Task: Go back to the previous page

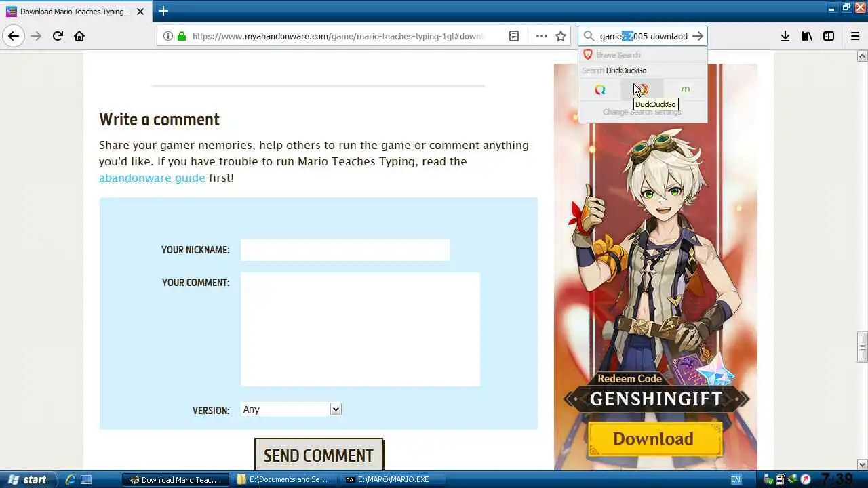Action: 14,36
